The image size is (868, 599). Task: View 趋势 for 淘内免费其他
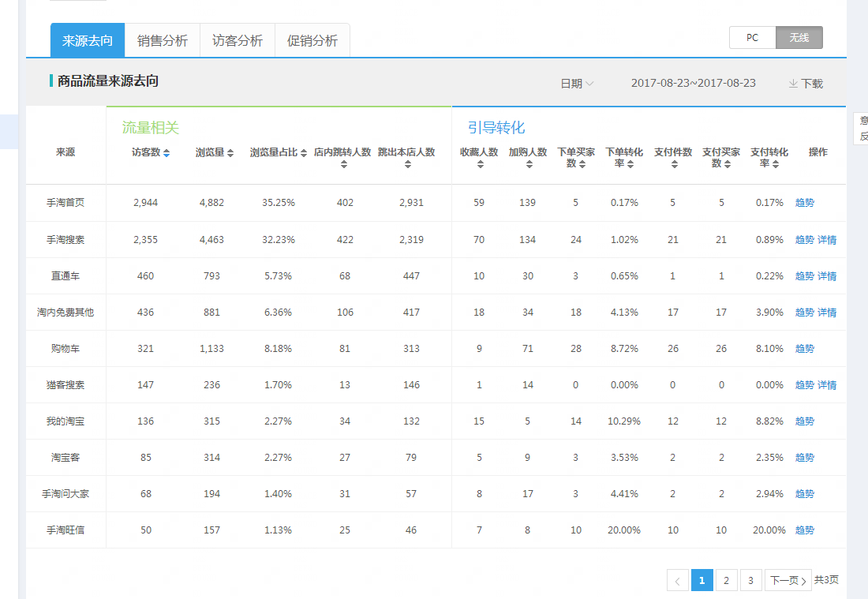coord(804,313)
